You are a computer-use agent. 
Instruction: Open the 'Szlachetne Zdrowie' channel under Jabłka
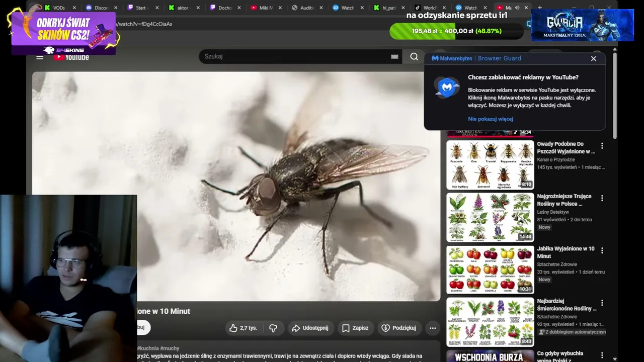click(557, 264)
